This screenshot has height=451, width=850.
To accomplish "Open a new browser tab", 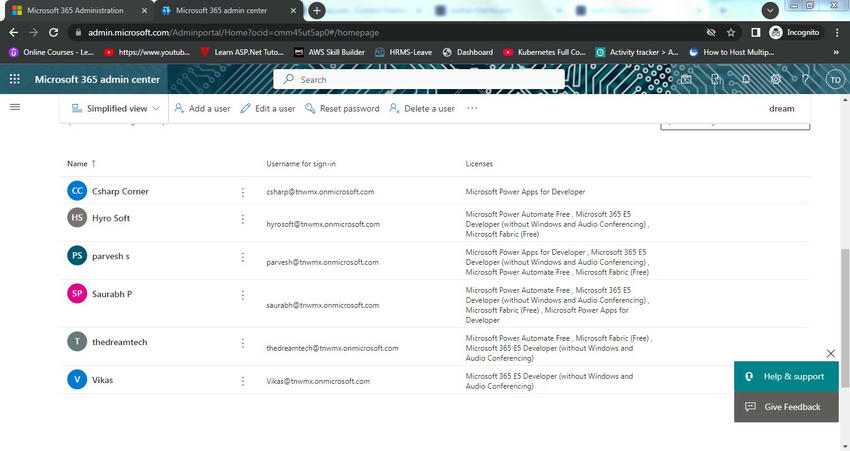I will click(317, 10).
